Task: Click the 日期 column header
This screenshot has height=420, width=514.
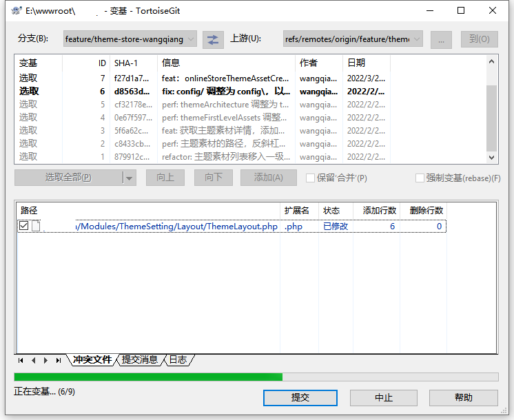Action: click(367, 63)
